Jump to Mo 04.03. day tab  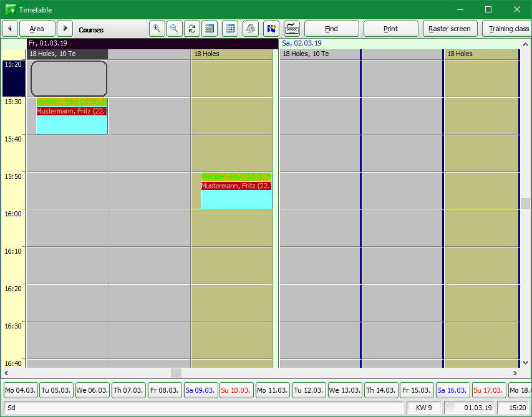point(21,390)
